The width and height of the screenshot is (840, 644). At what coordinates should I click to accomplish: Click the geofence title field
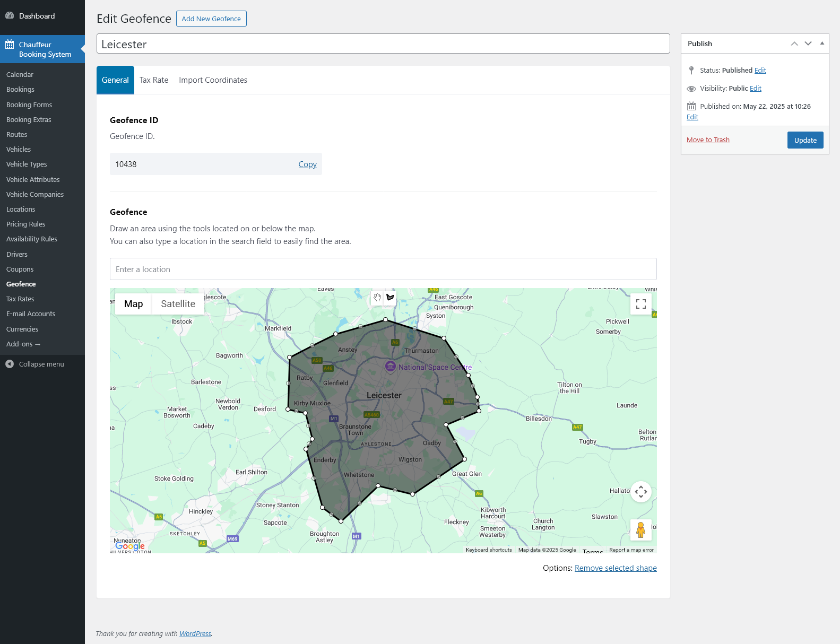click(383, 44)
